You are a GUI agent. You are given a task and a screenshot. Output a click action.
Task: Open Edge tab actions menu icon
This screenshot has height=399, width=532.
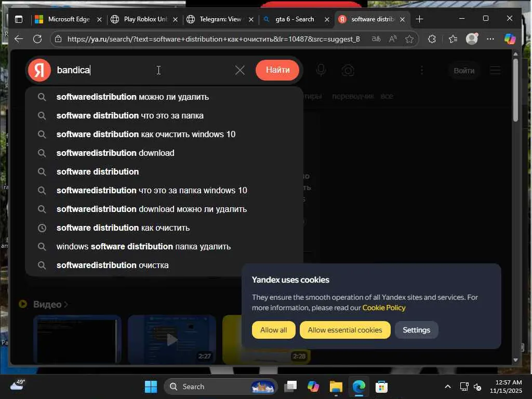tap(19, 19)
